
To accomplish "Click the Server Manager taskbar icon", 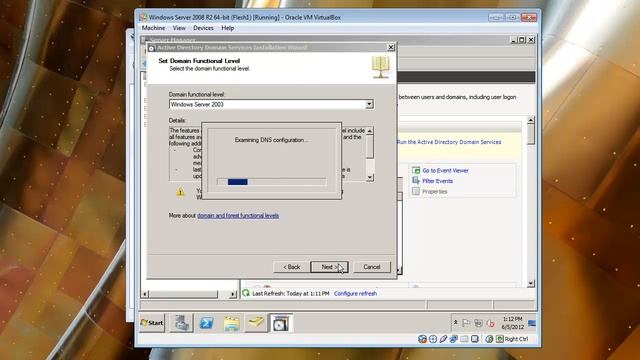I will coord(181,323).
